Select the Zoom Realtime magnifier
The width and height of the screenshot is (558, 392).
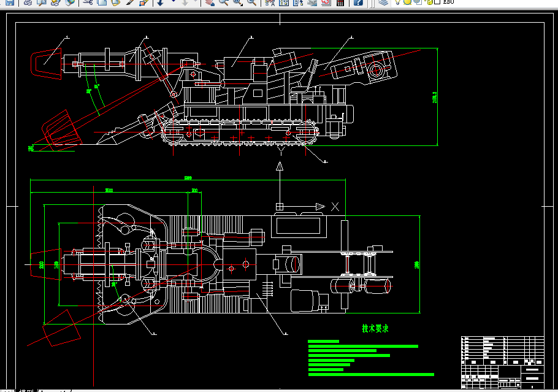tap(224, 2)
